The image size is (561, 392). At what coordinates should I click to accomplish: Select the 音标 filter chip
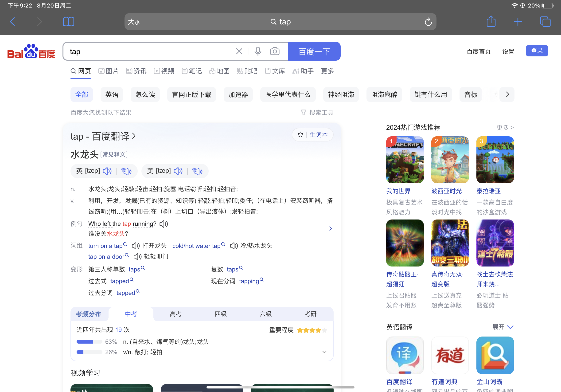471,94
